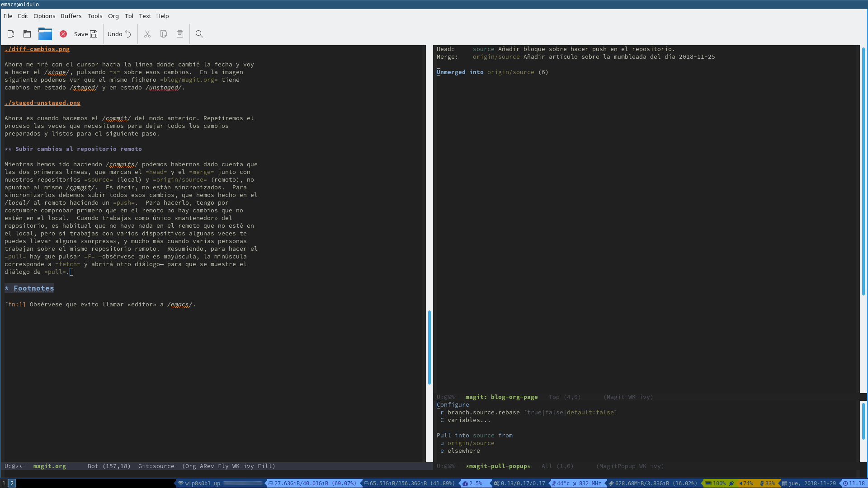Image resolution: width=868 pixels, height=488 pixels.
Task: Click the (Org ARev Fly WK ivy Fill) modes
Action: coord(229,466)
